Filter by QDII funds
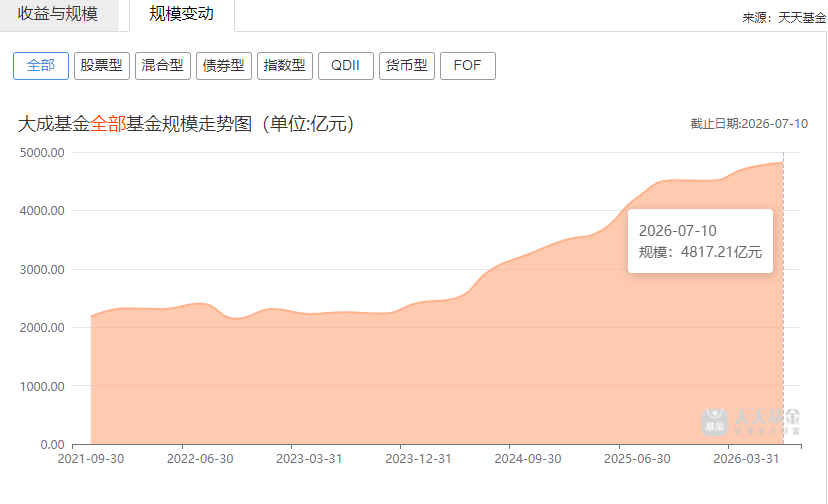 click(346, 66)
